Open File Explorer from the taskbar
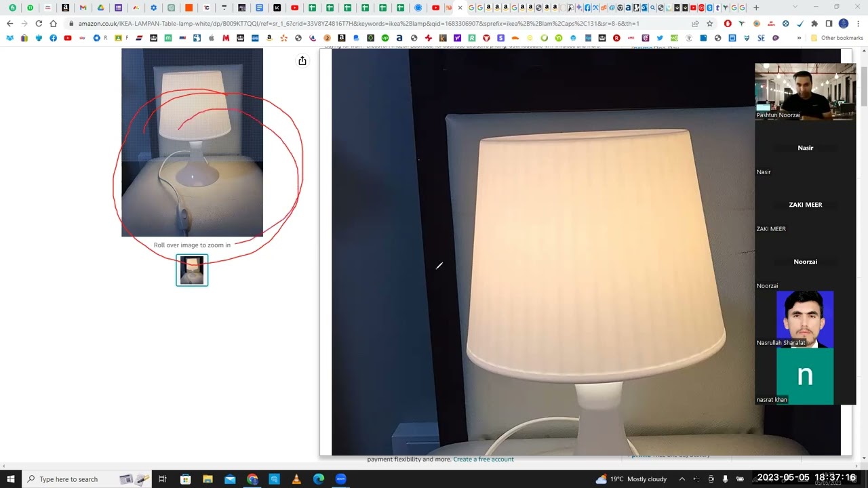 208,479
